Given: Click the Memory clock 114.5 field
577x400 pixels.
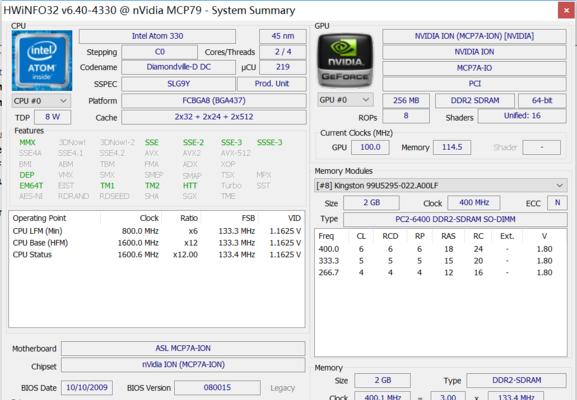Looking at the screenshot, I should tap(452, 147).
